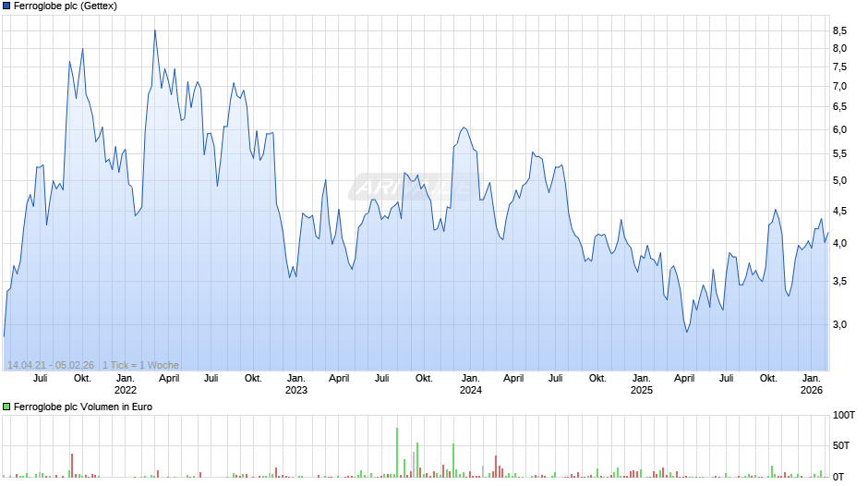868x486 pixels.
Task: Click the 6,5 price axis value
Action: point(839,107)
